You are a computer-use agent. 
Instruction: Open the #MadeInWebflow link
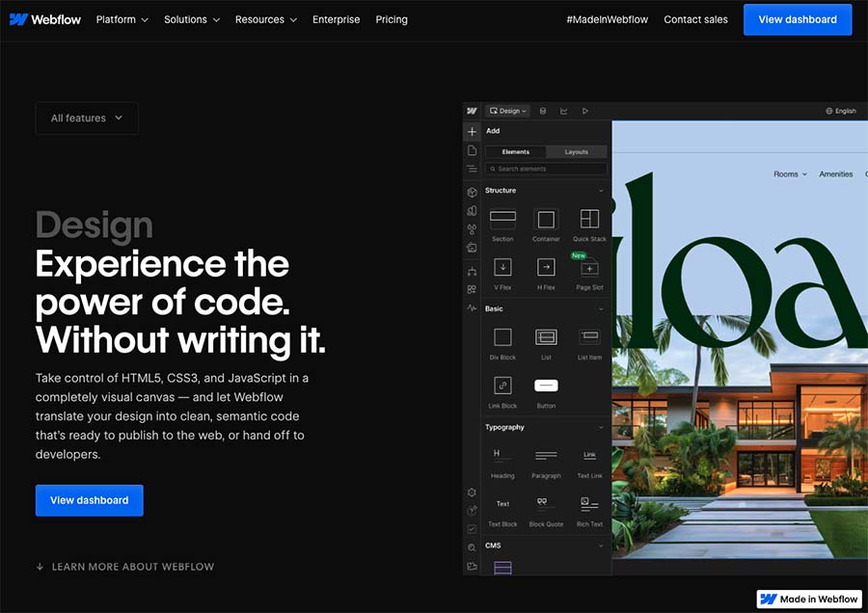click(607, 19)
